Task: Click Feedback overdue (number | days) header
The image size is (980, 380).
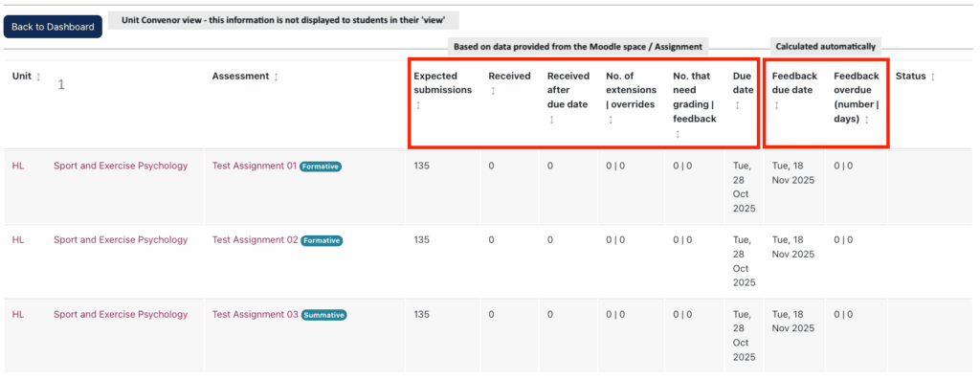Action: point(857,98)
